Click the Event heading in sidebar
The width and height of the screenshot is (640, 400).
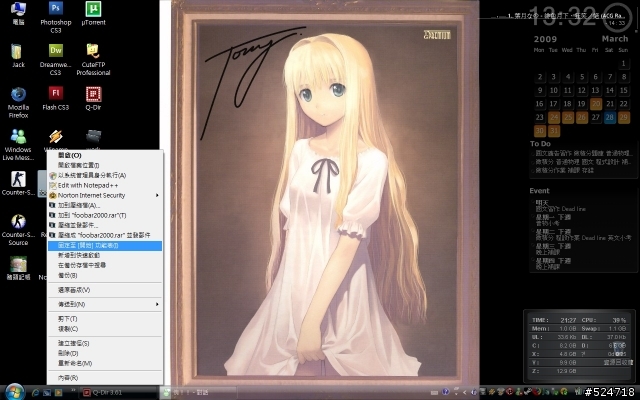coord(540,191)
